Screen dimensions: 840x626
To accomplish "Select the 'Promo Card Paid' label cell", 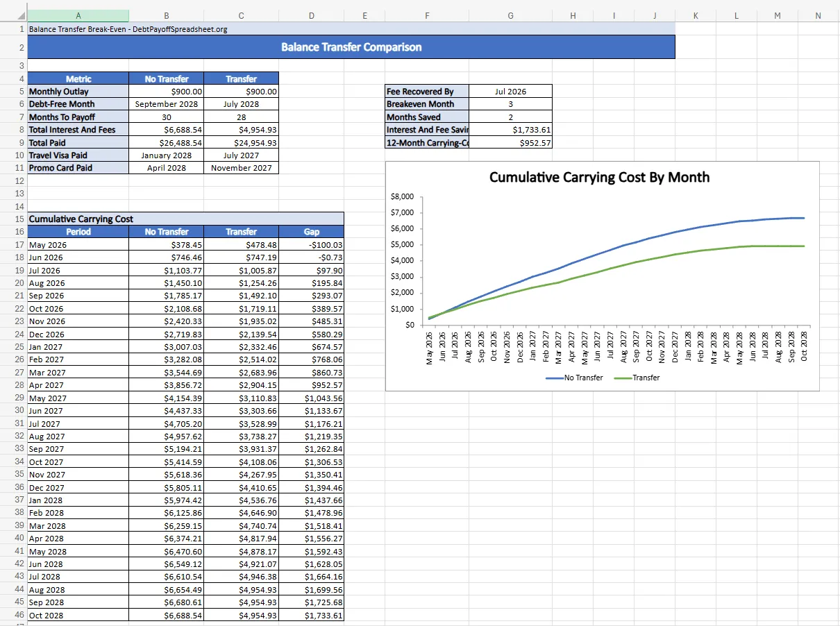I will (x=78, y=168).
